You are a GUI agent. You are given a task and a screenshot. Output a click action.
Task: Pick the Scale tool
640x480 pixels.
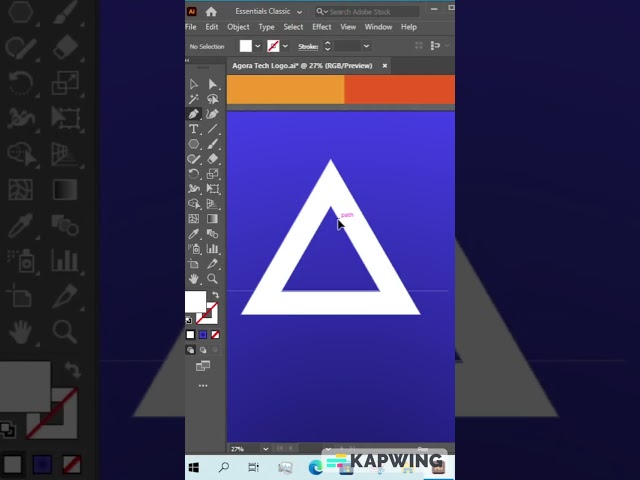tap(212, 174)
